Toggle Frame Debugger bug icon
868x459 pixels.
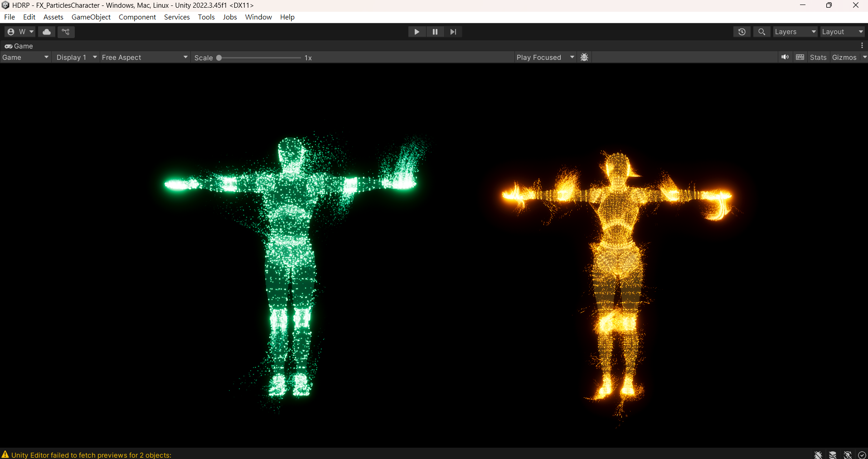pyautogui.click(x=584, y=58)
